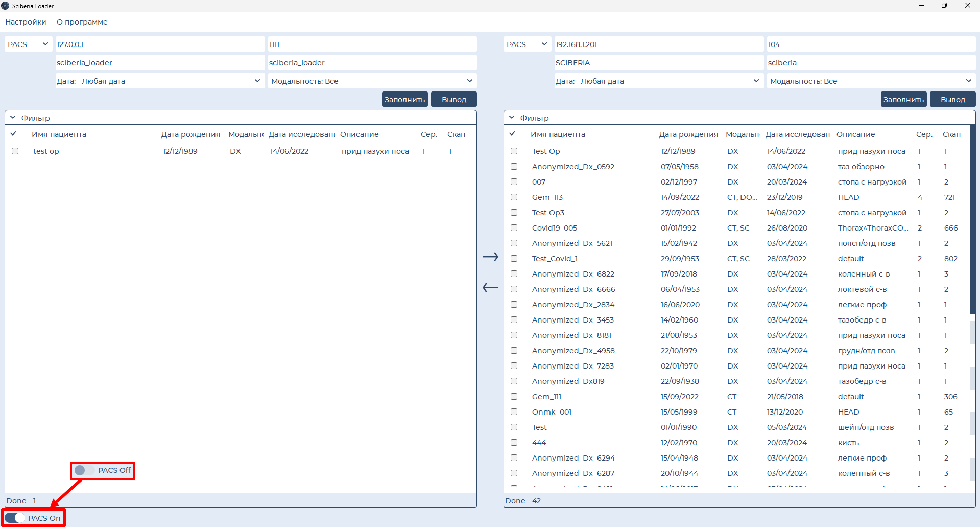Click the Anonymized_Dx_8181 row name
The height and width of the screenshot is (527, 980).
coord(571,335)
